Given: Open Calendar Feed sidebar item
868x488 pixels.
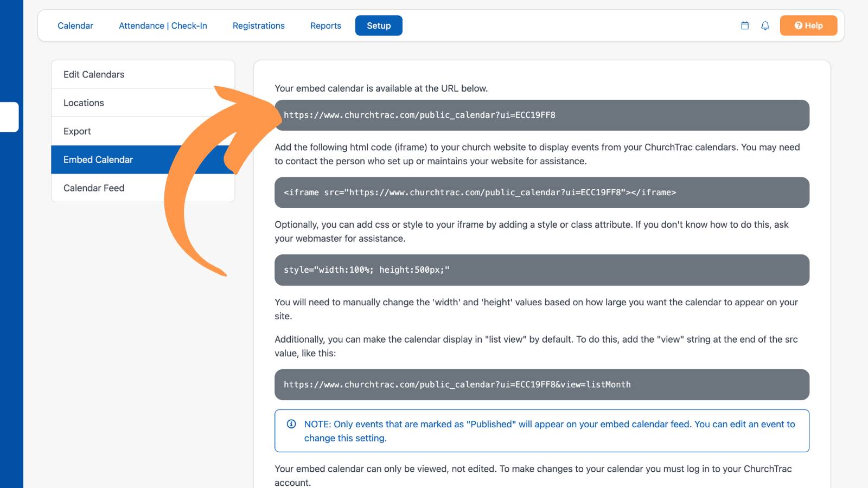Looking at the screenshot, I should pyautogui.click(x=143, y=188).
